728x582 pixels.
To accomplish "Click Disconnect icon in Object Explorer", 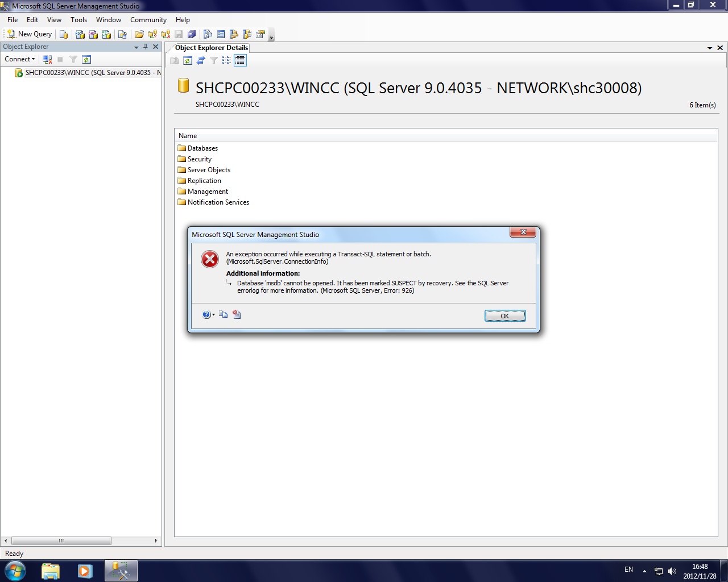I will click(x=47, y=59).
